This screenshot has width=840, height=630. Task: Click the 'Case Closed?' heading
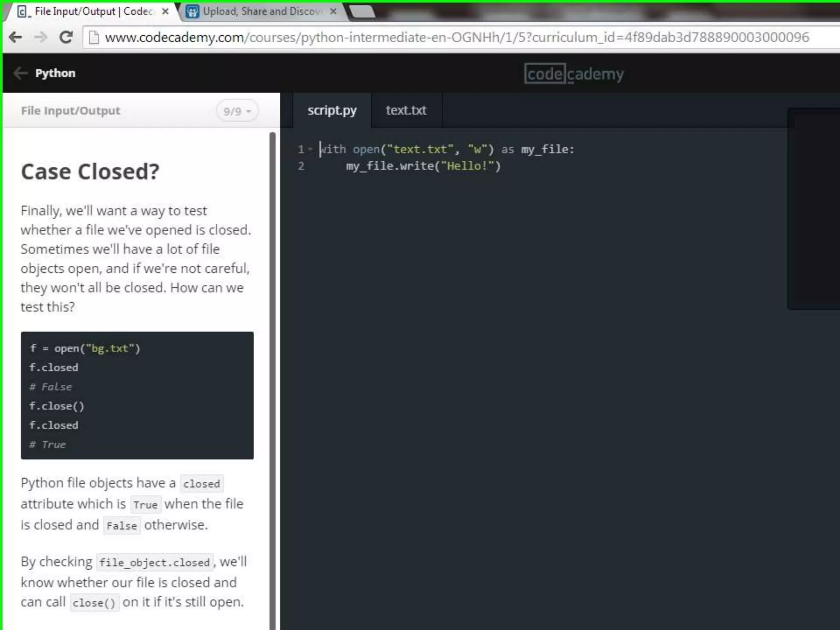coord(90,171)
